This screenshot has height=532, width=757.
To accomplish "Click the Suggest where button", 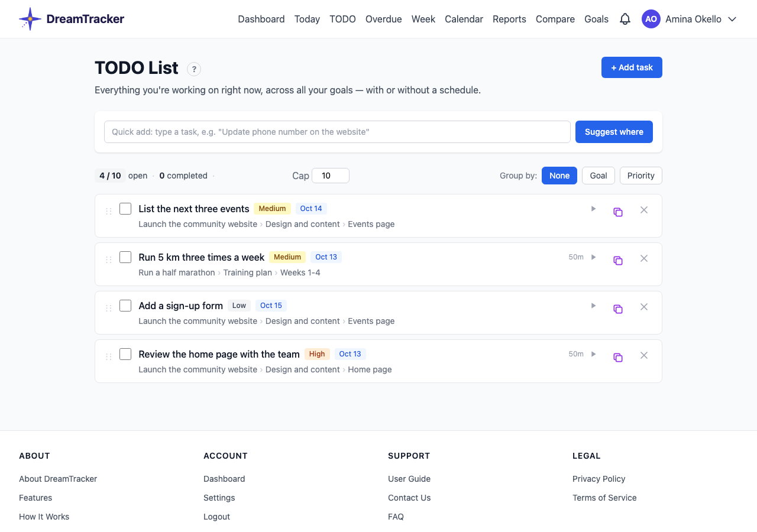I will point(614,132).
